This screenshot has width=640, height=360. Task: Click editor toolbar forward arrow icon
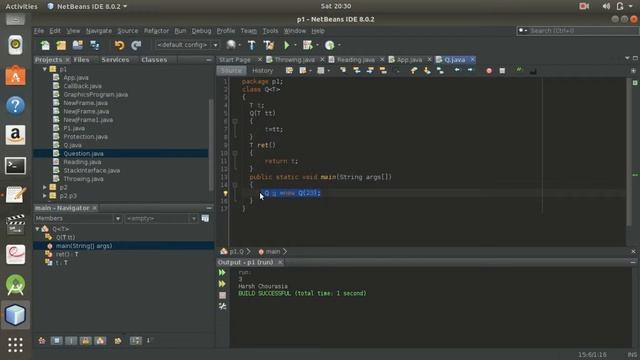coord(470,70)
